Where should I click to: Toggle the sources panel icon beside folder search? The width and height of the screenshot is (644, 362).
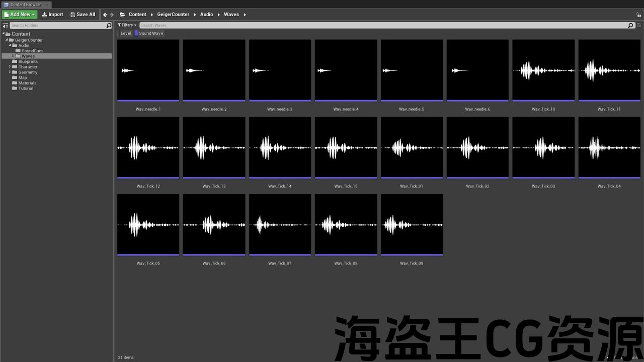pos(6,25)
